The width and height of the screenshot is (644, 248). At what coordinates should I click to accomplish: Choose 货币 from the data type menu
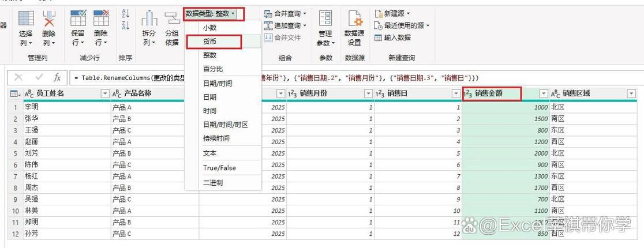pyautogui.click(x=223, y=42)
